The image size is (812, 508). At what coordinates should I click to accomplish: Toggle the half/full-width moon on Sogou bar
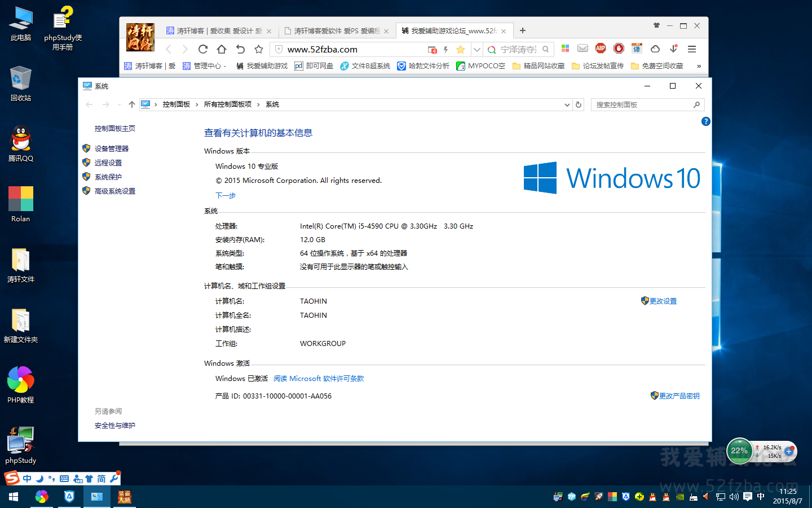[39, 479]
